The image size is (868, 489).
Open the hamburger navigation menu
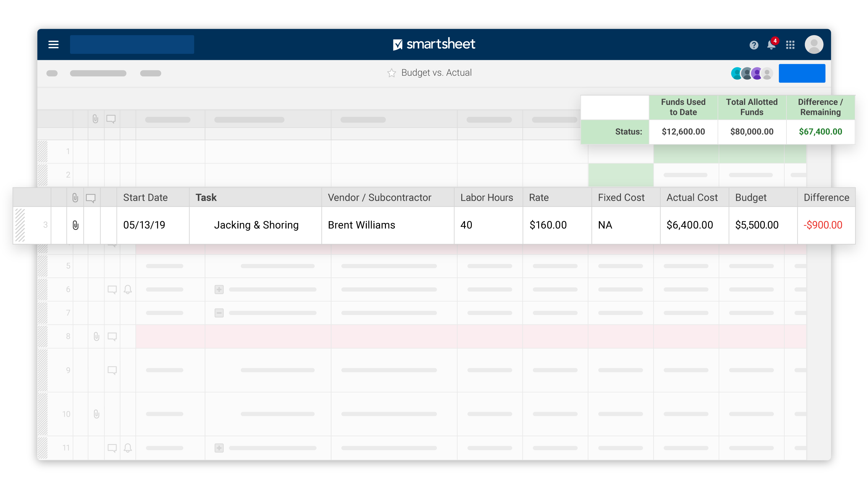pyautogui.click(x=53, y=44)
